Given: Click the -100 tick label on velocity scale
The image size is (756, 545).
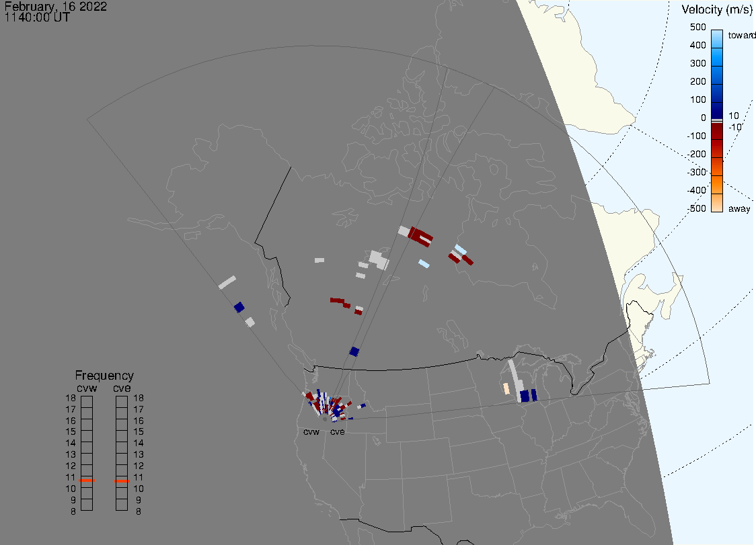Looking at the screenshot, I should [x=696, y=136].
